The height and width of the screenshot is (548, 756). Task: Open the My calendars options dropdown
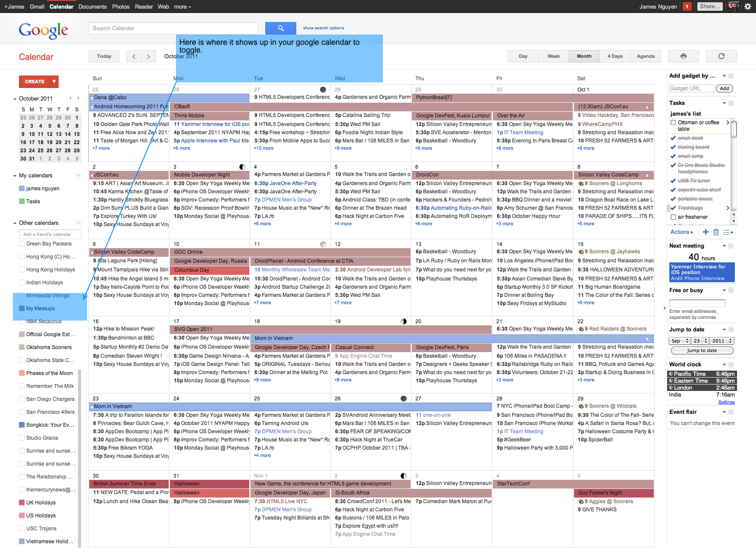(78, 176)
